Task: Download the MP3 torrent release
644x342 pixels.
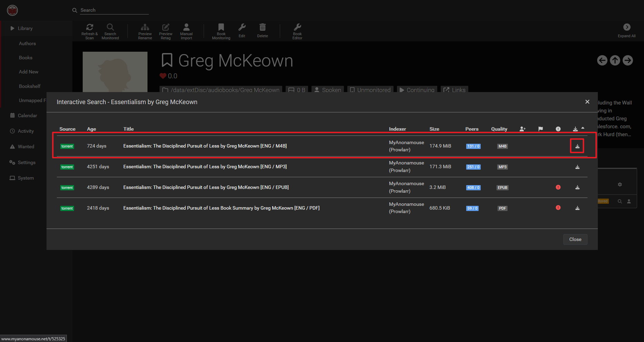Action: click(x=577, y=167)
